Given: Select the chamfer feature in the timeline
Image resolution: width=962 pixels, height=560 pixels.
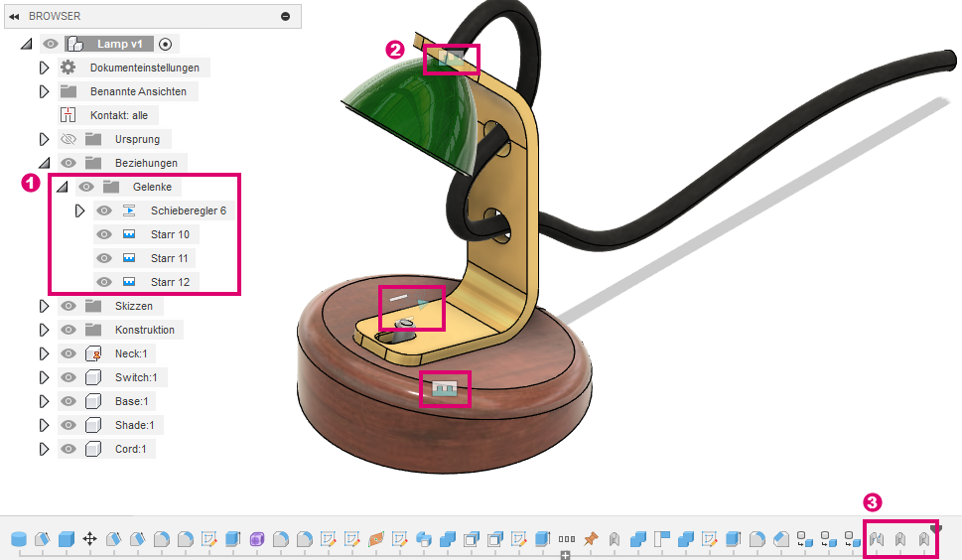Looking at the screenshot, I should [781, 539].
